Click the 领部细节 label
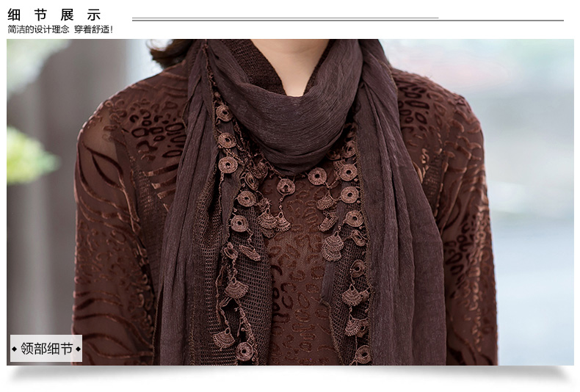 click(46, 348)
